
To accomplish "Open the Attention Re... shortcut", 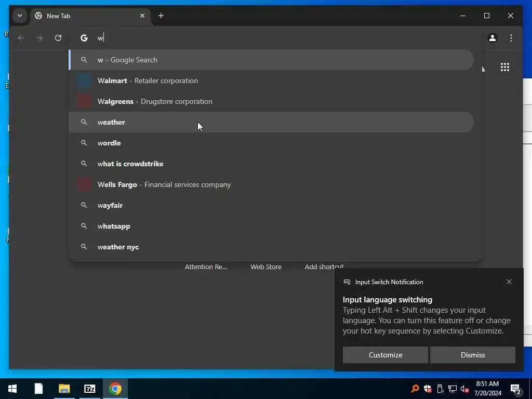I will [x=206, y=267].
